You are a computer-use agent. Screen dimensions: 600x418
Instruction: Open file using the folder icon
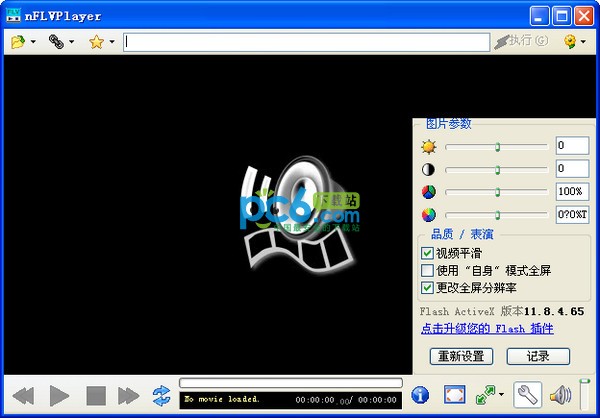tap(18, 41)
